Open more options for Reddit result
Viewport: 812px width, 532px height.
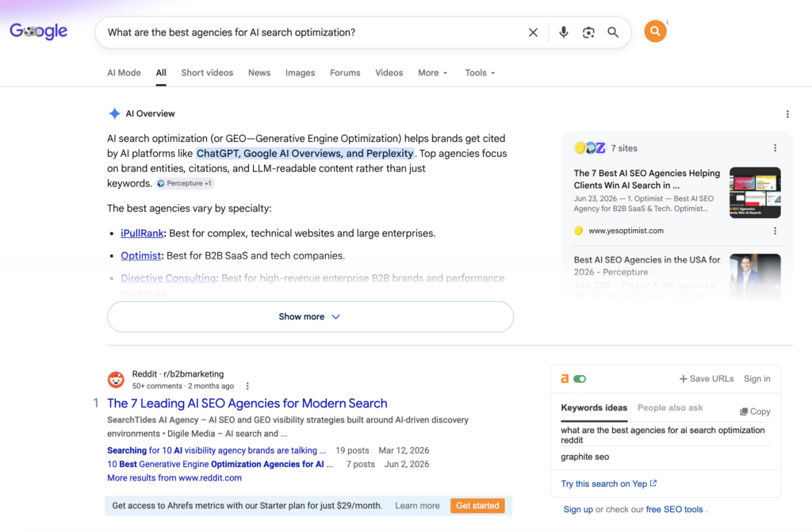tap(247, 386)
